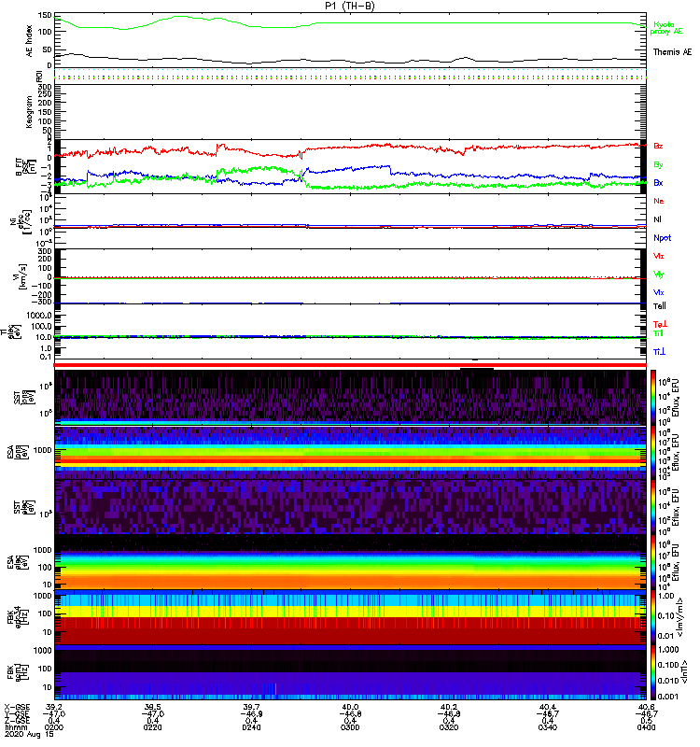Click the AE Index axis label

[x=29, y=41]
